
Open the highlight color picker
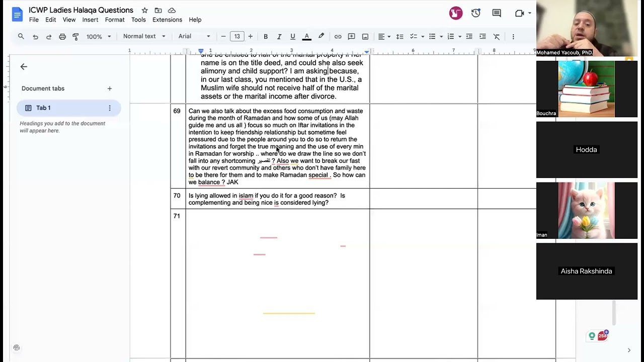[321, 36]
